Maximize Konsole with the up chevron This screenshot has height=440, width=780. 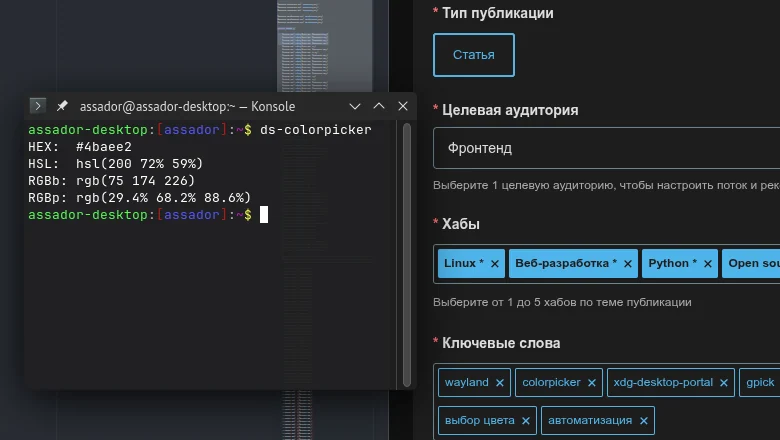379,106
